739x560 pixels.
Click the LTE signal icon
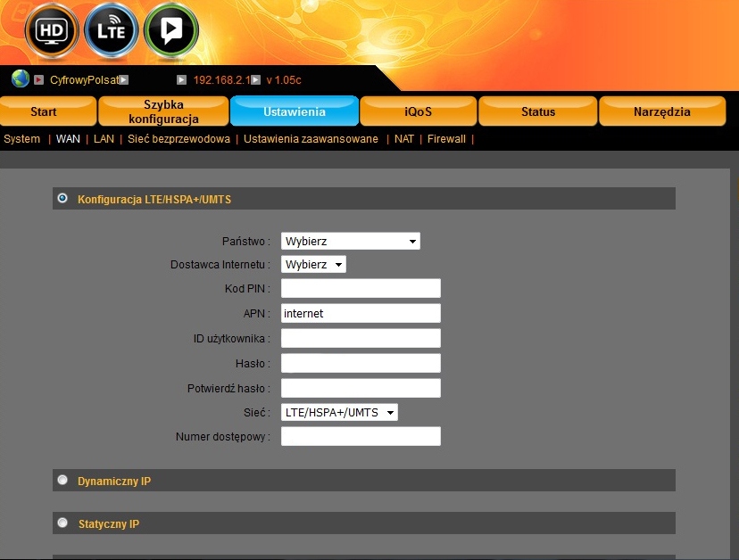[111, 31]
